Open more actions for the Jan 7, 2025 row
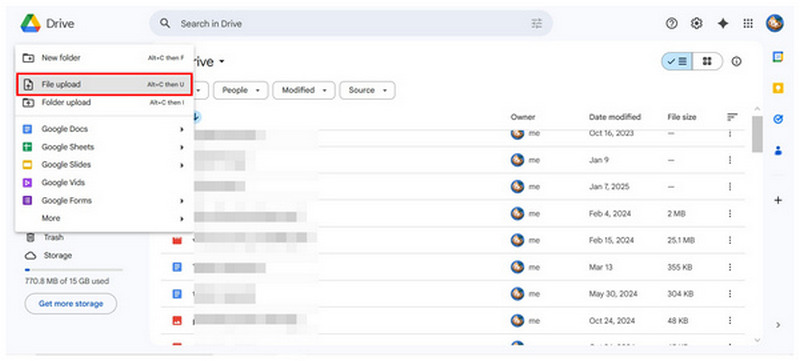The image size is (800, 361). (x=730, y=187)
